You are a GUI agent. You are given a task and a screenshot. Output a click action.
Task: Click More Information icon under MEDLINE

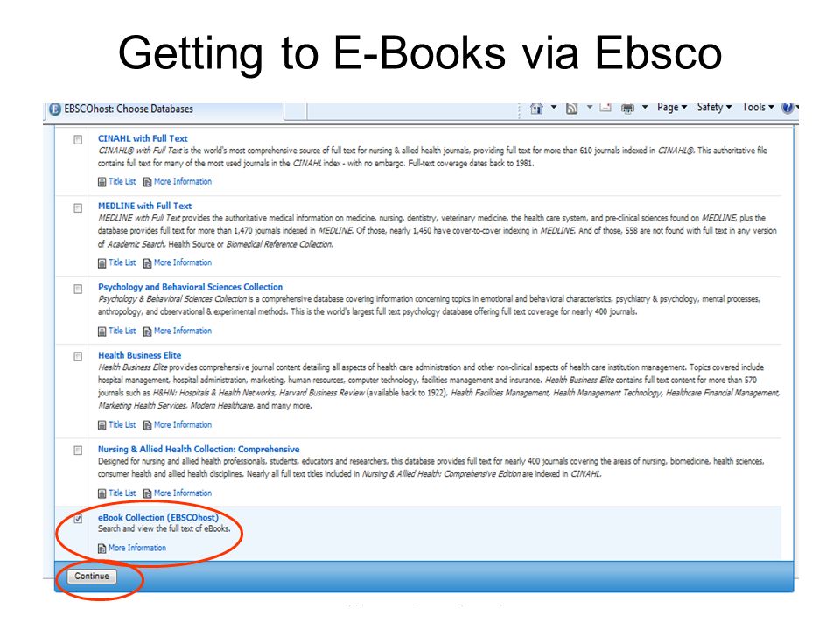pyautogui.click(x=147, y=263)
